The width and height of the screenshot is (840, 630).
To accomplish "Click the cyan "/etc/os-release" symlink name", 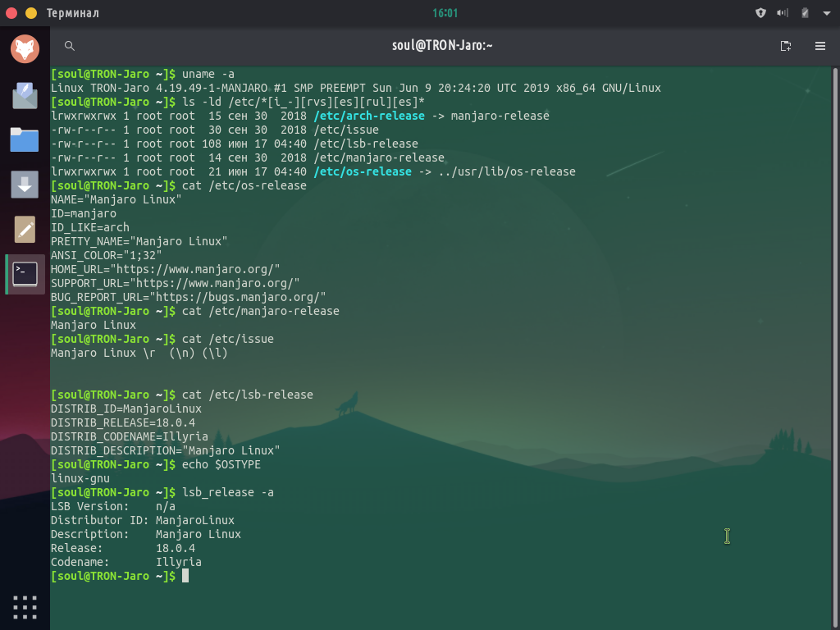I will (363, 171).
